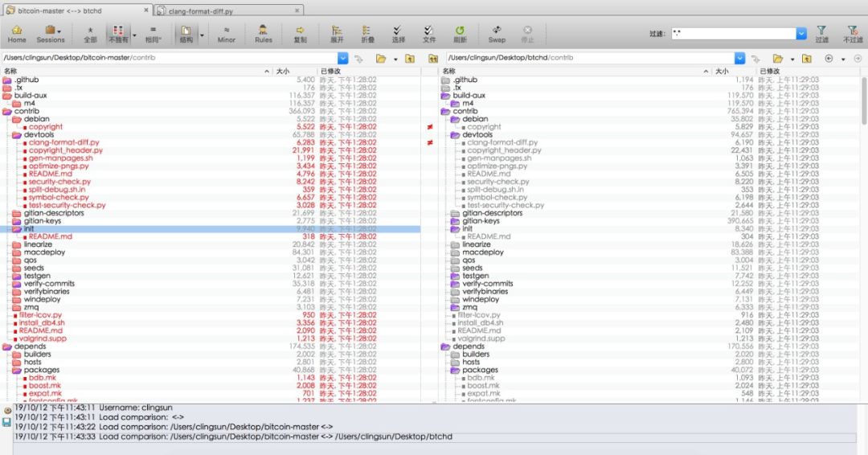Collapse the left debian folder

pos(17,119)
